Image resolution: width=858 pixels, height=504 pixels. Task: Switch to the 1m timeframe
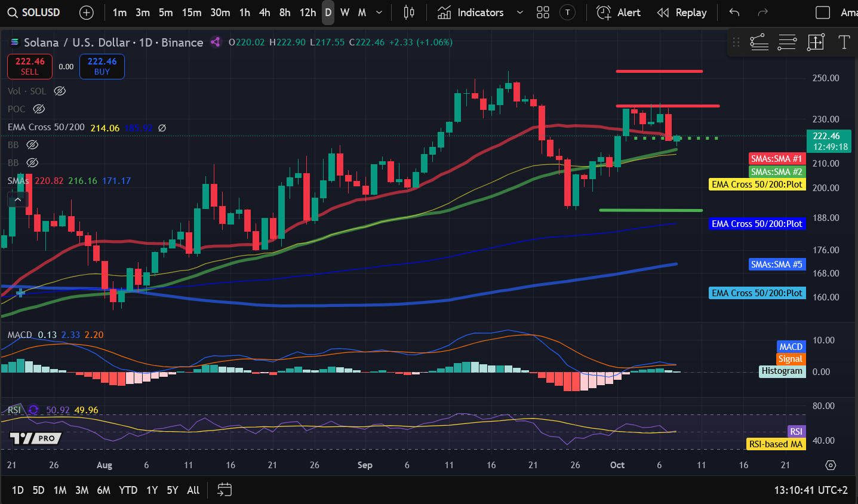(119, 13)
